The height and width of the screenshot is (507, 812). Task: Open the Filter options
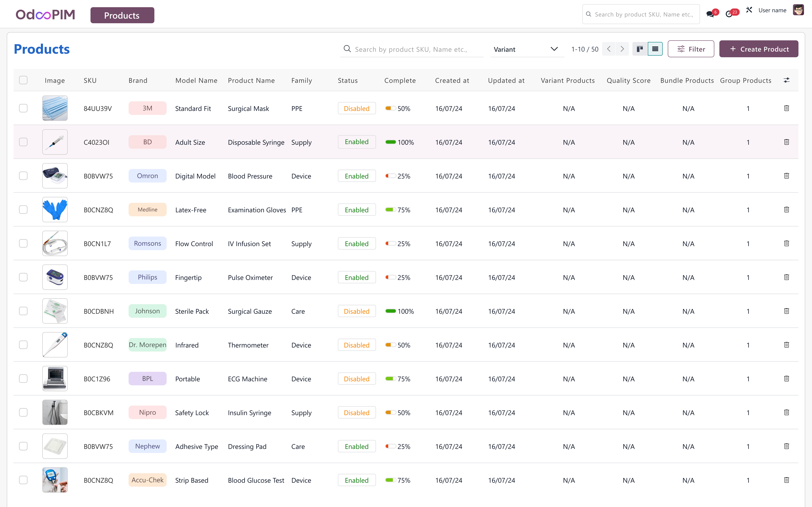point(691,49)
